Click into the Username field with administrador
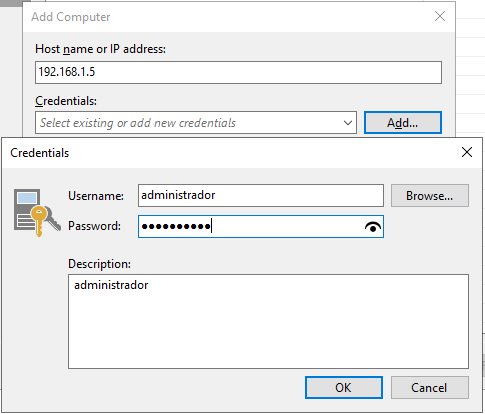Image resolution: width=485 pixels, height=414 pixels. [x=261, y=196]
